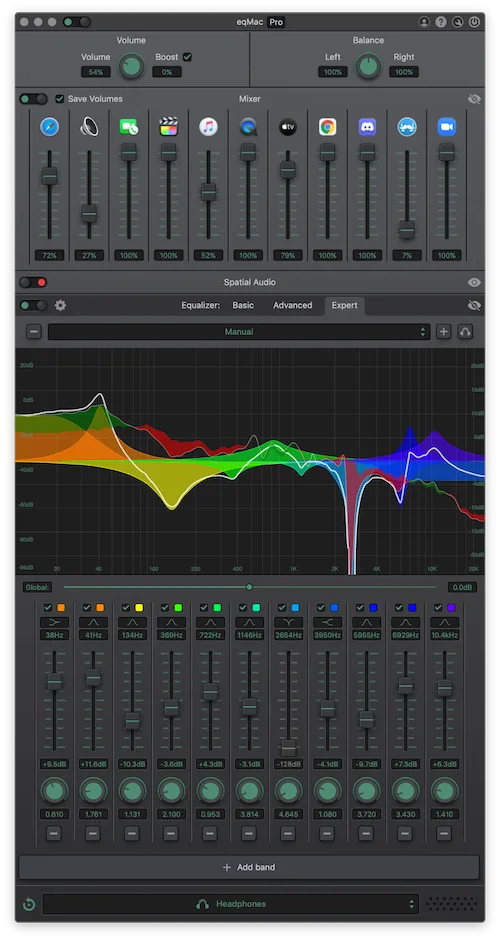Open filter type selector for 3950Hz band
This screenshot has height=940, width=500.
(327, 622)
